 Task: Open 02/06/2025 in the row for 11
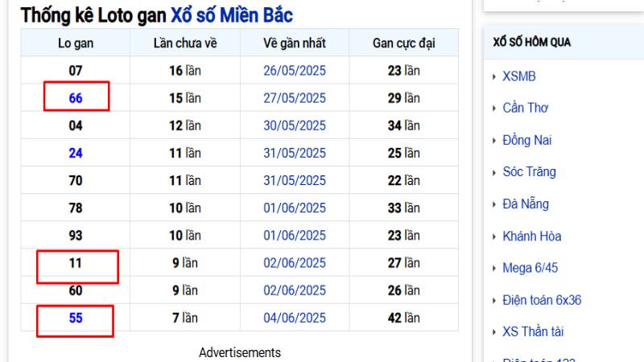pos(295,263)
